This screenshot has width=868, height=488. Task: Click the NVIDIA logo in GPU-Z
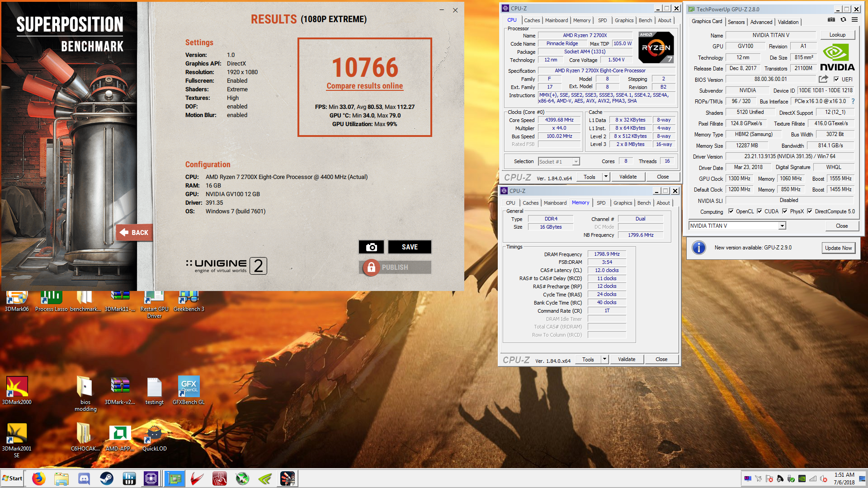pos(837,57)
